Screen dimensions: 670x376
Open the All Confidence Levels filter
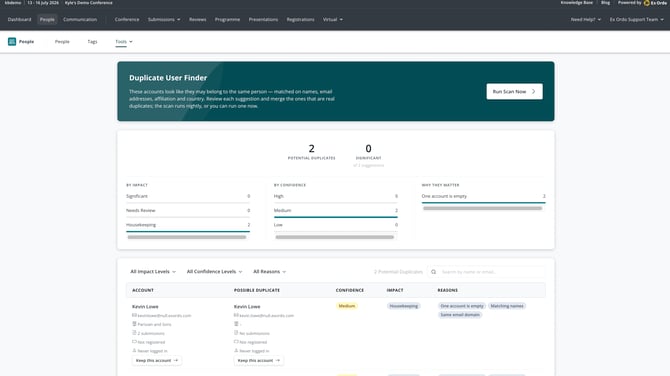[215, 272]
